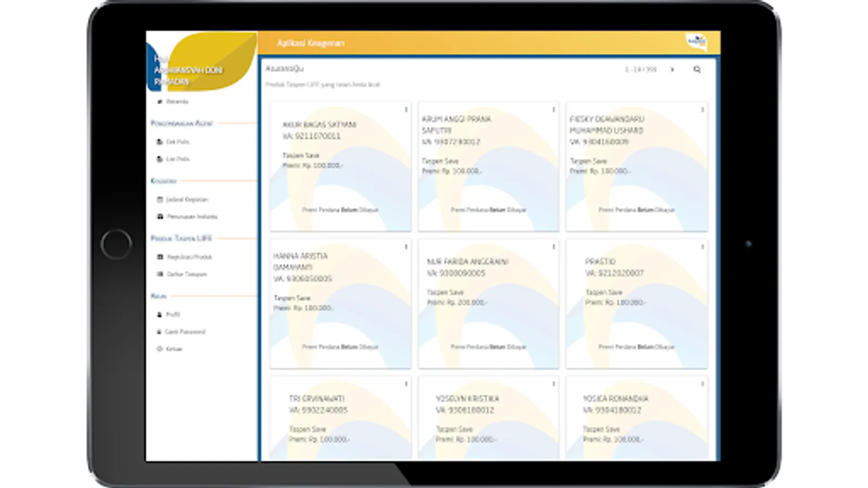Screen dimensions: 868x488
Task: Click the Prastio customer name
Action: tap(600, 261)
